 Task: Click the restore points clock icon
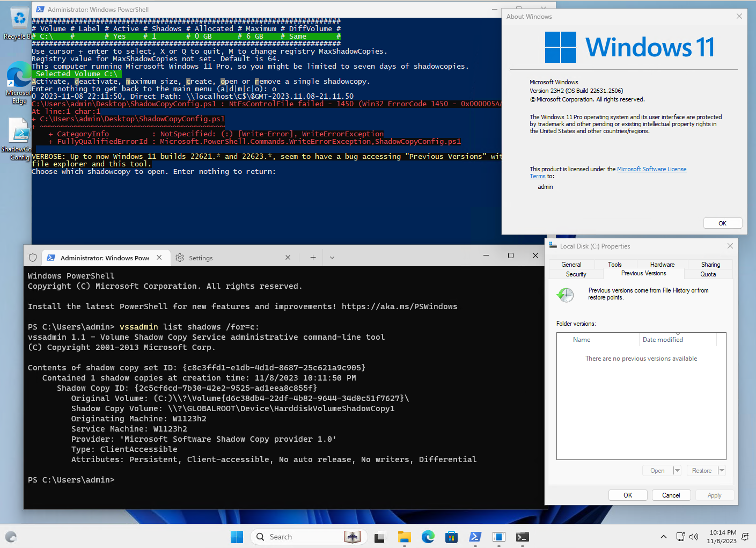coord(566,295)
